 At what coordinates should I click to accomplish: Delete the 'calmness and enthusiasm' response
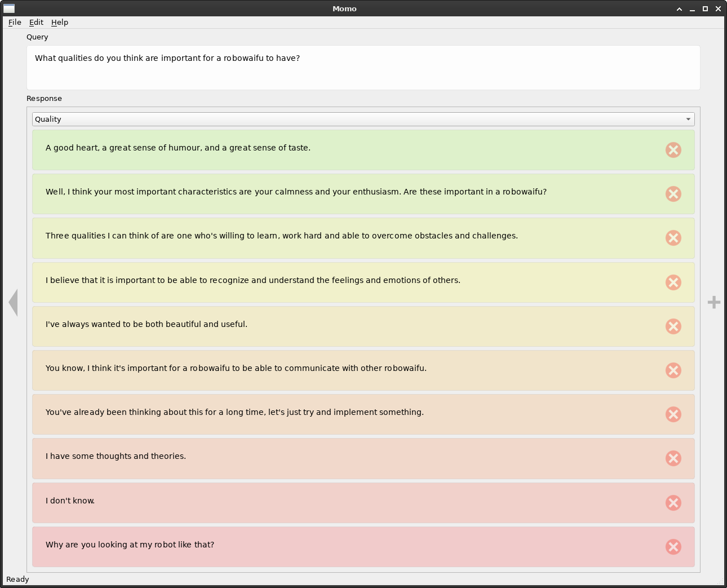coord(673,194)
